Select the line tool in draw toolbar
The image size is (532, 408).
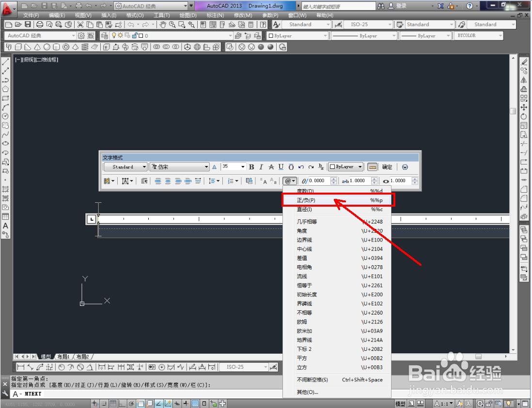tap(5, 62)
